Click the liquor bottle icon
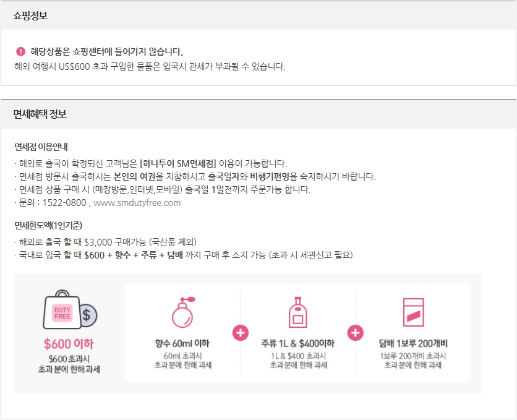This screenshot has height=420, width=517. (298, 312)
